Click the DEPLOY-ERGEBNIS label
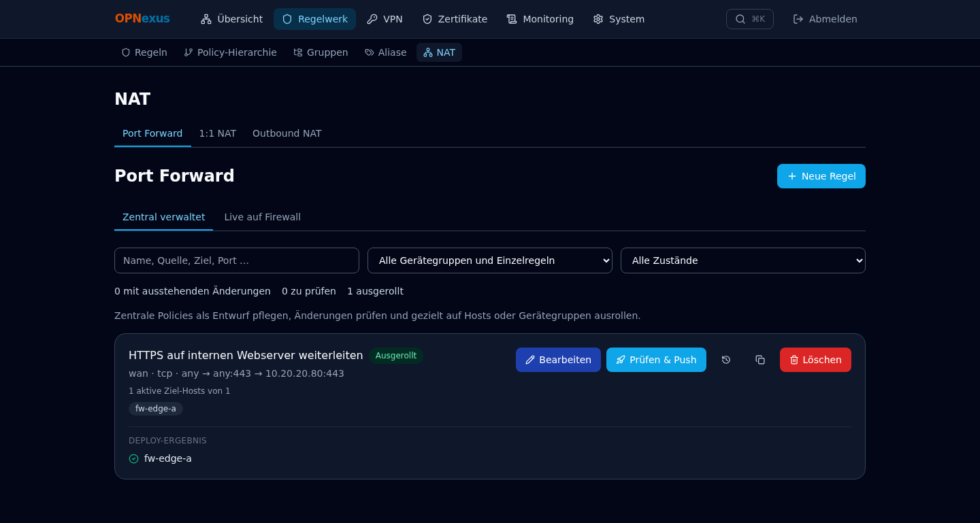The height and width of the screenshot is (523, 980). tap(167, 441)
